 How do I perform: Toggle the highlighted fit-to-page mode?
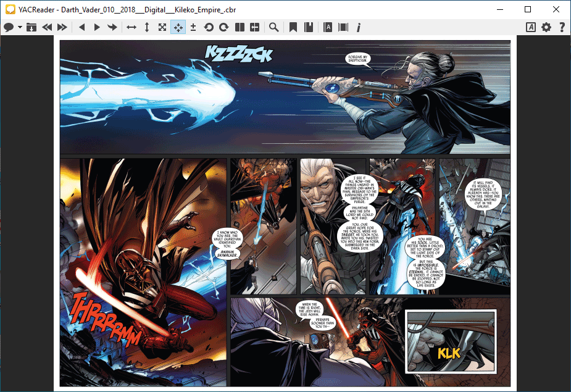178,27
